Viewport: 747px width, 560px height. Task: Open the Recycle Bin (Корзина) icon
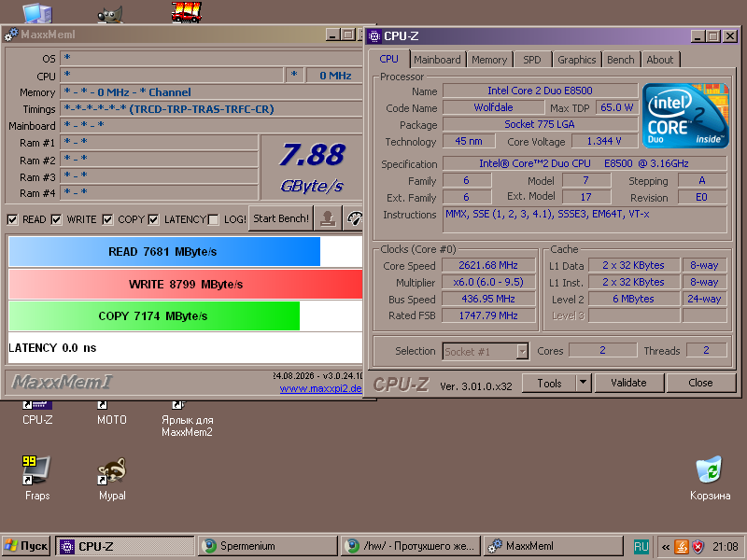pyautogui.click(x=710, y=478)
